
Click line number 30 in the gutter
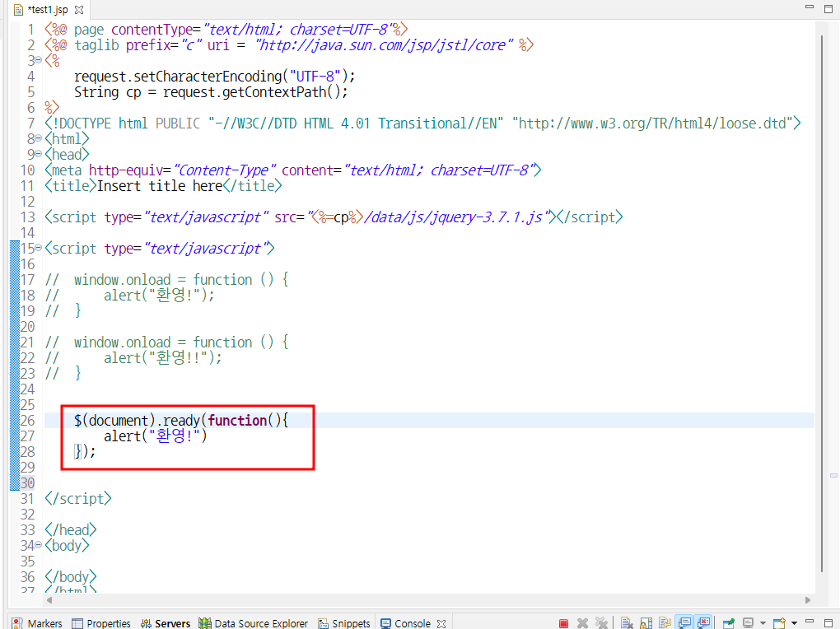click(x=27, y=483)
